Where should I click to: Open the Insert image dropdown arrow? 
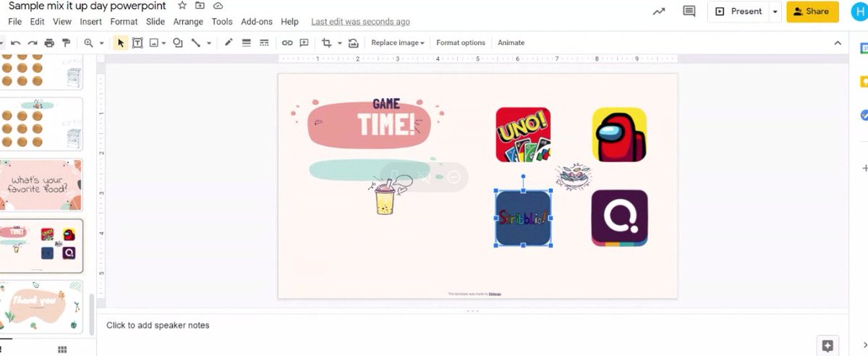[164, 43]
